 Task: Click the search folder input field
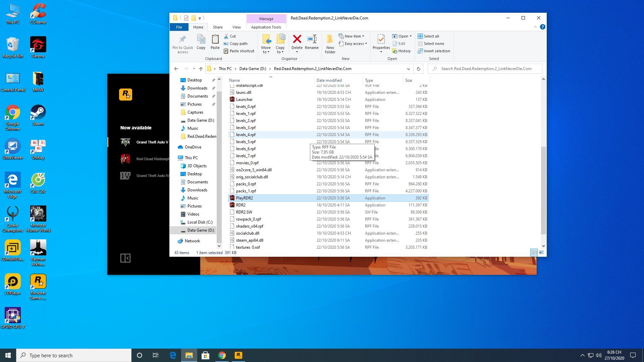point(485,69)
